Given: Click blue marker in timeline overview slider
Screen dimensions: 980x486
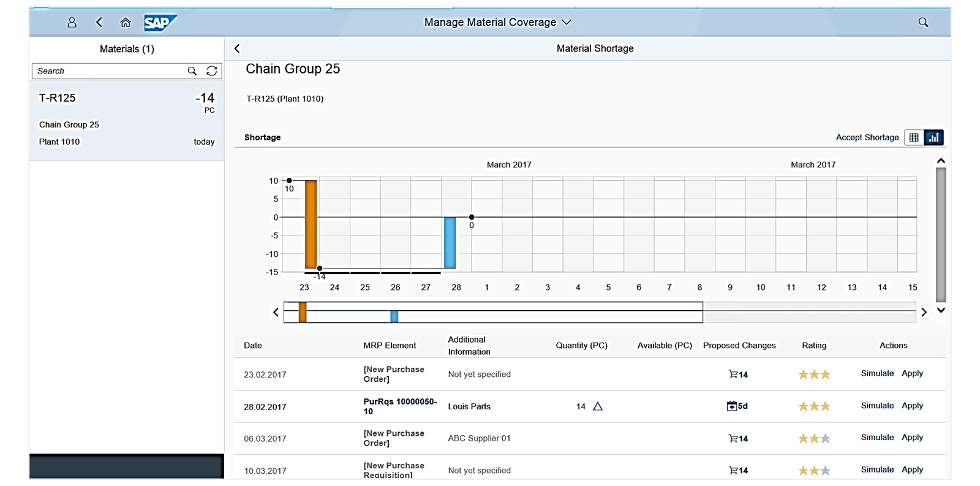Looking at the screenshot, I should (x=394, y=316).
